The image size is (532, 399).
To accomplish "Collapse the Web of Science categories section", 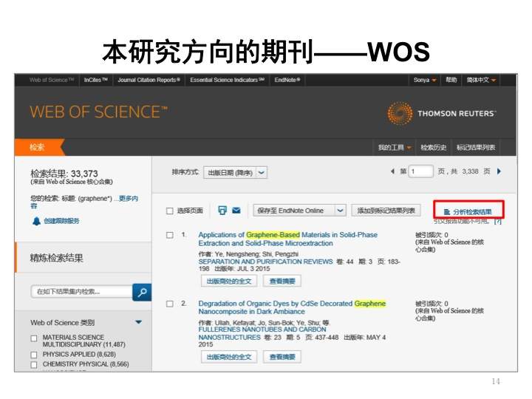I will click(138, 322).
